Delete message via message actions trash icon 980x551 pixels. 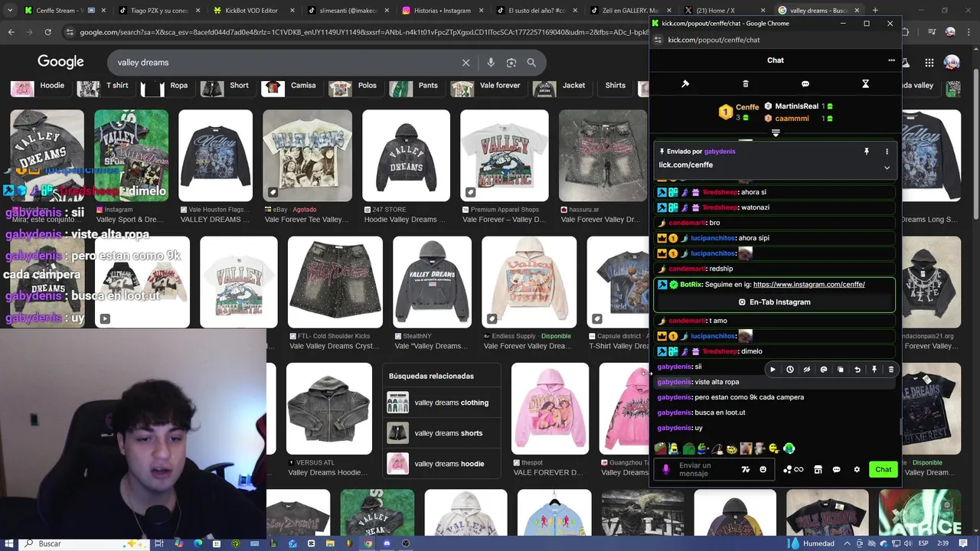[x=891, y=370]
